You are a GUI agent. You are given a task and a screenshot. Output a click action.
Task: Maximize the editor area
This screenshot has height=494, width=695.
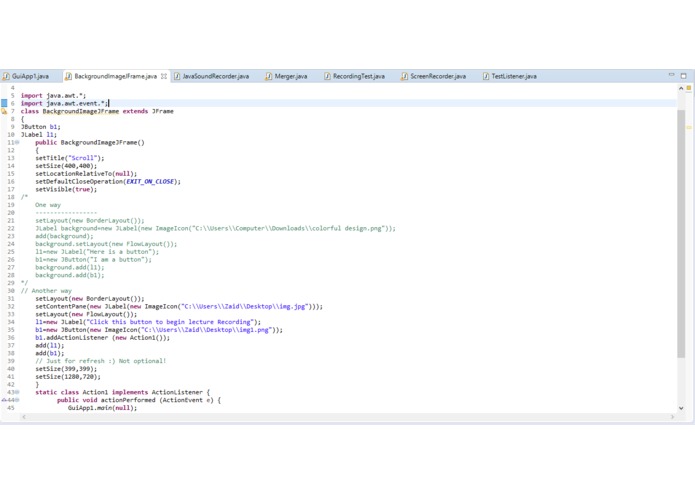(684, 76)
